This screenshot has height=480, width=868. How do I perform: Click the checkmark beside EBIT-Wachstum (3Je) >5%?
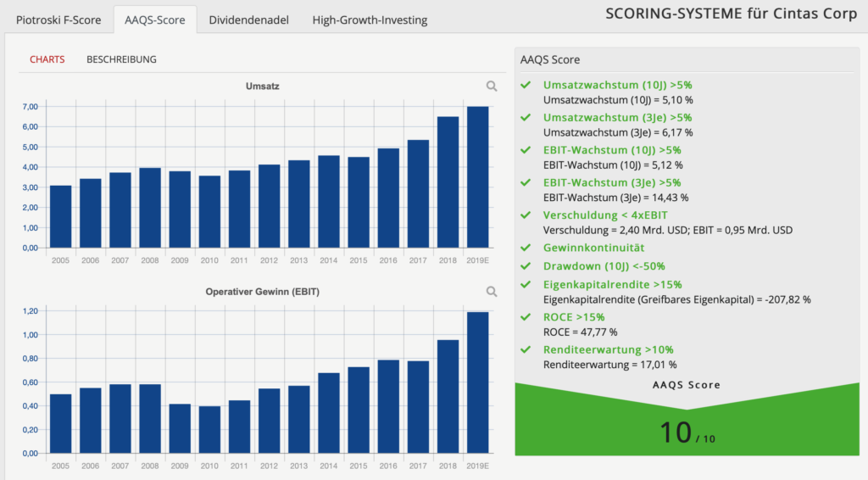pos(526,182)
